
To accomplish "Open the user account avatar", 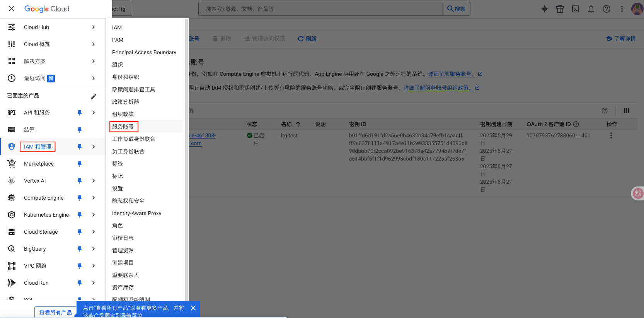I will [x=637, y=9].
